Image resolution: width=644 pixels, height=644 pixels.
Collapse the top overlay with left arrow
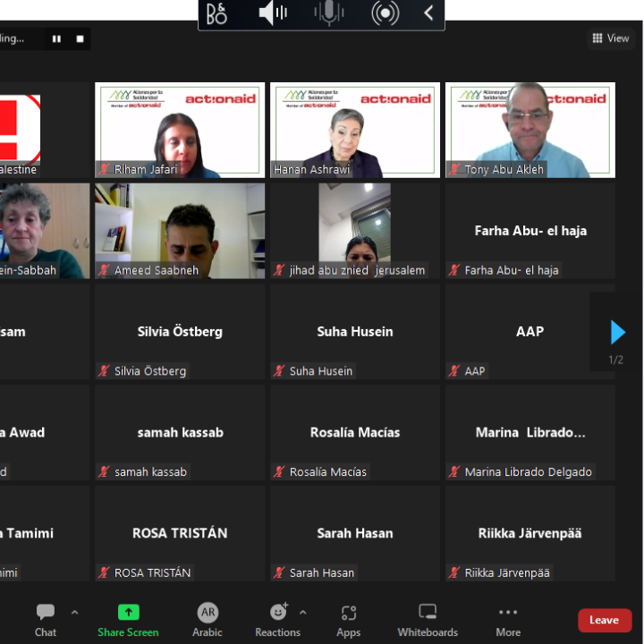point(428,13)
